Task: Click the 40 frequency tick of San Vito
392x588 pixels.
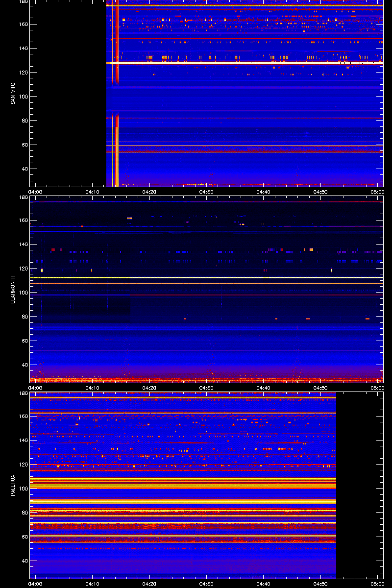Action: click(24, 169)
